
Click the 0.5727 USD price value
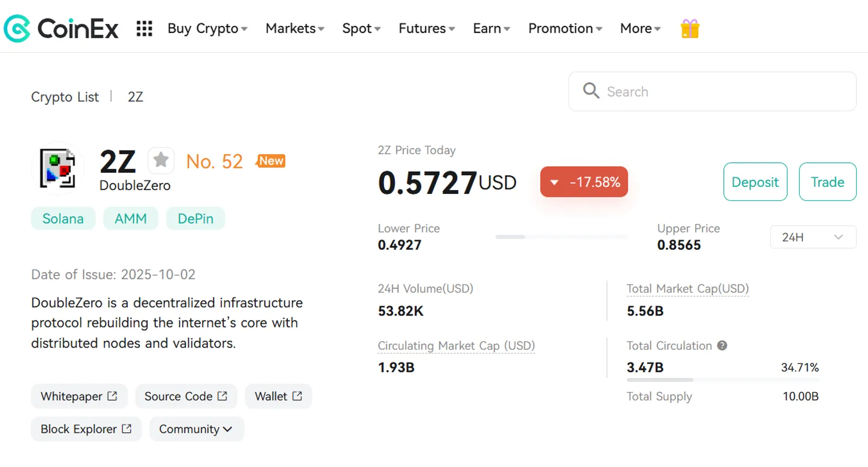pyautogui.click(x=447, y=182)
